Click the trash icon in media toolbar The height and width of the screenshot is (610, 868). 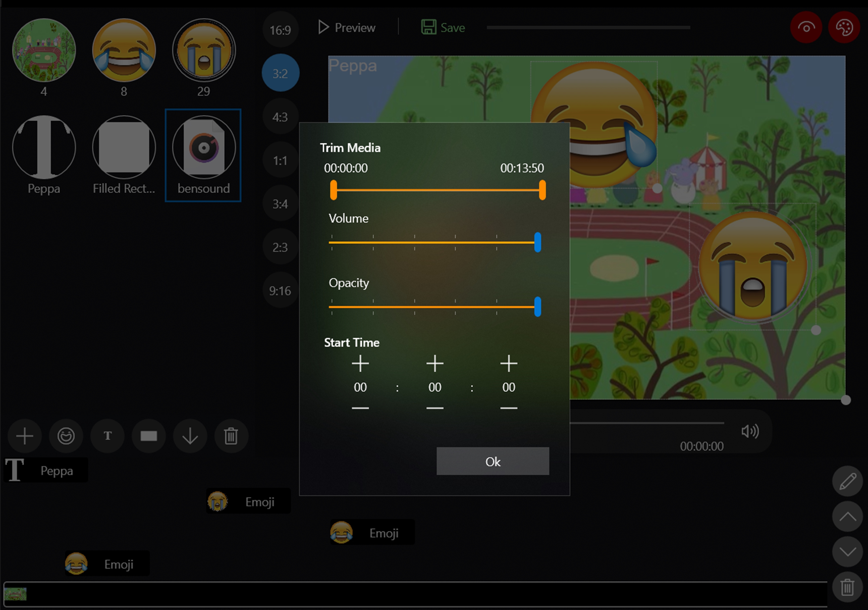point(231,436)
